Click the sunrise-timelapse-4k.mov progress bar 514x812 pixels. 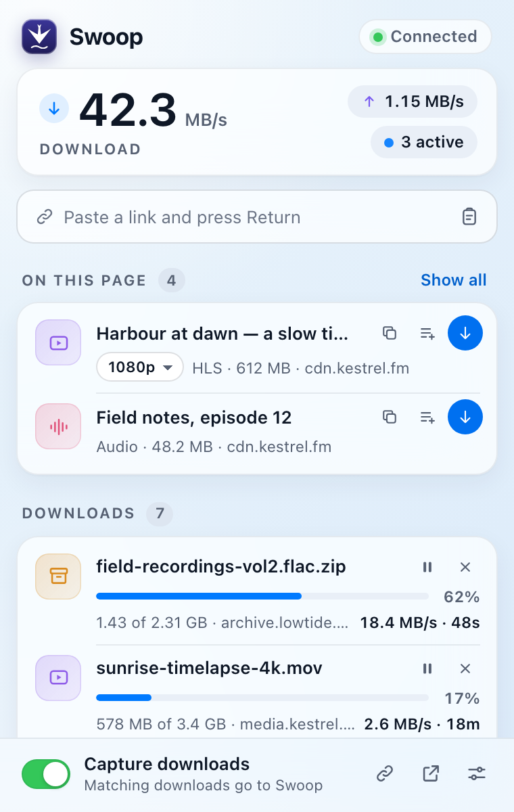[262, 698]
